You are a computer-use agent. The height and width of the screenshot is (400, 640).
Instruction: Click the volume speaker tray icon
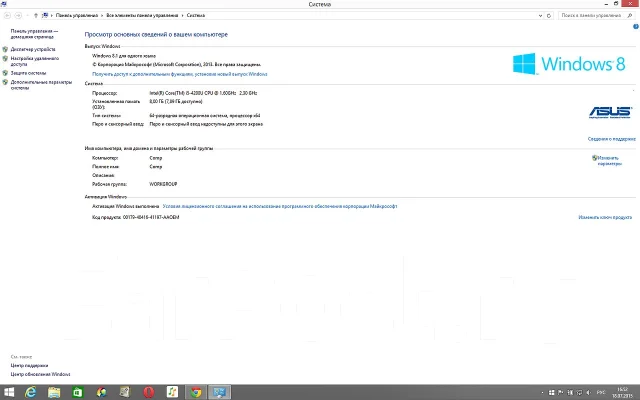coord(589,393)
